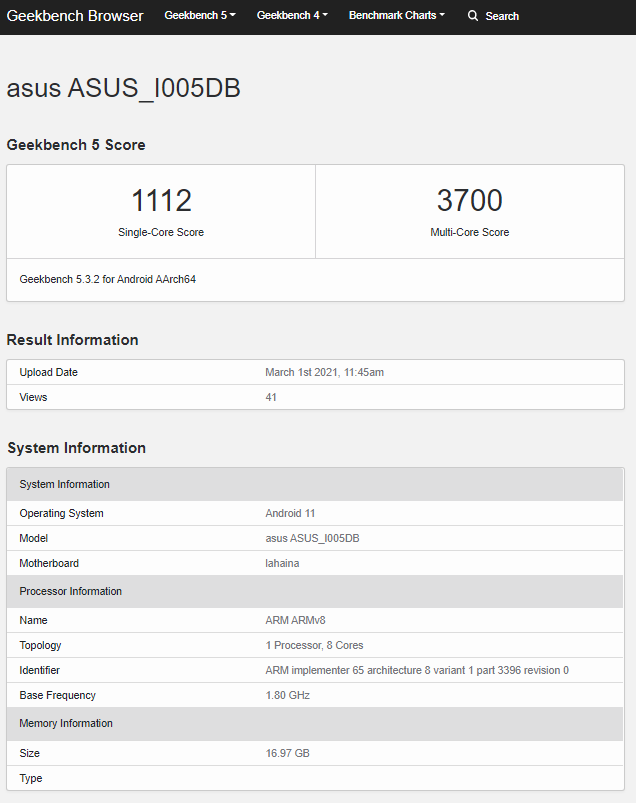Viewport: 636px width, 803px height.
Task: Click the ARM implementer identifier value
Action: (416, 670)
